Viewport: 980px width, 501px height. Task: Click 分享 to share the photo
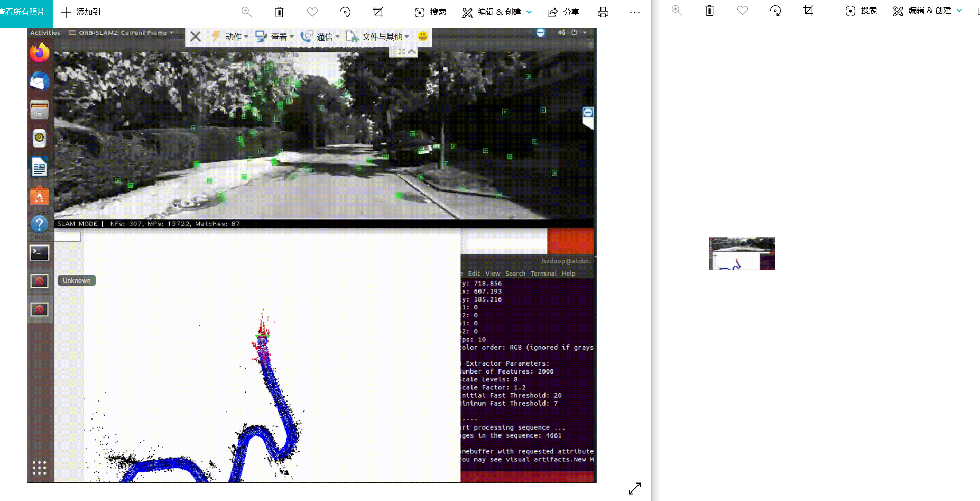(563, 12)
